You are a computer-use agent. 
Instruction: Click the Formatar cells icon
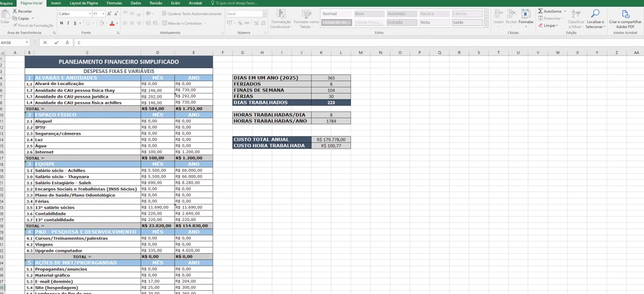pos(526,14)
